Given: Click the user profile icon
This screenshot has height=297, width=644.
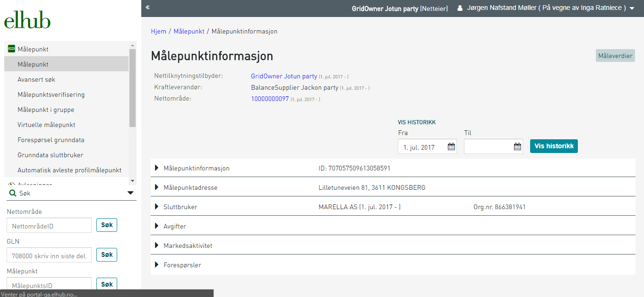Looking at the screenshot, I should [x=460, y=8].
